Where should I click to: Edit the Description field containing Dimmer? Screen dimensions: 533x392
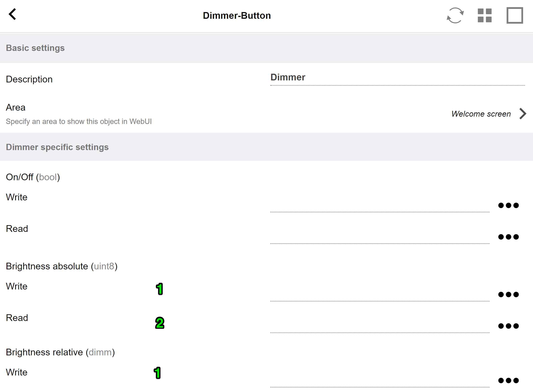[397, 78]
